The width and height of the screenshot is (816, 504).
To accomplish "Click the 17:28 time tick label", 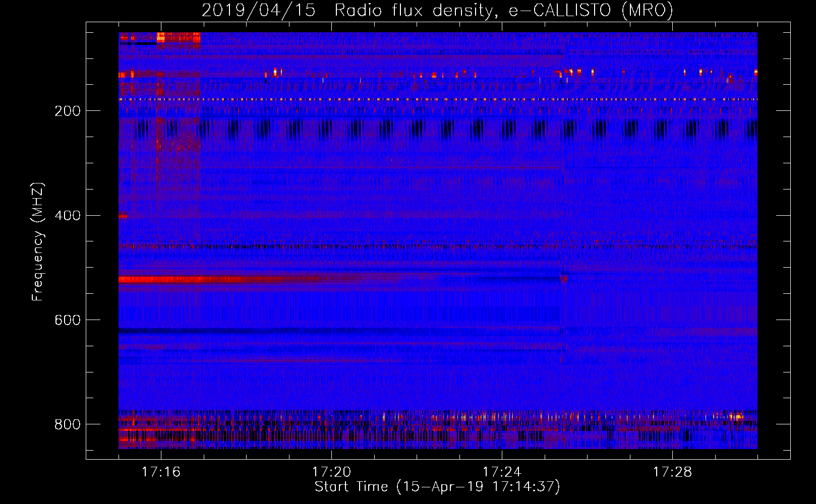I will click(672, 472).
